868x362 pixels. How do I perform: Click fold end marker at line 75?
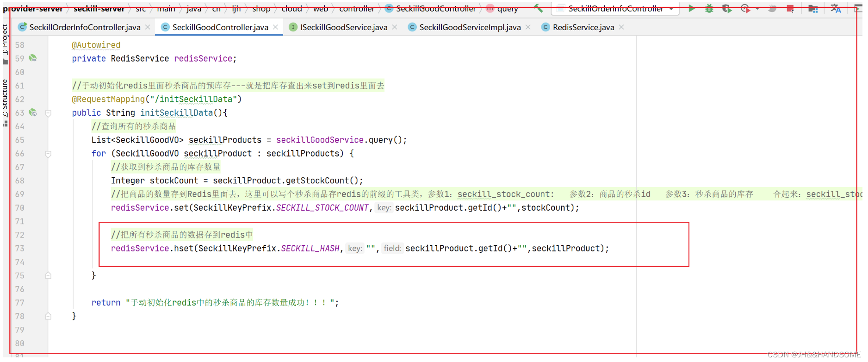click(x=48, y=275)
